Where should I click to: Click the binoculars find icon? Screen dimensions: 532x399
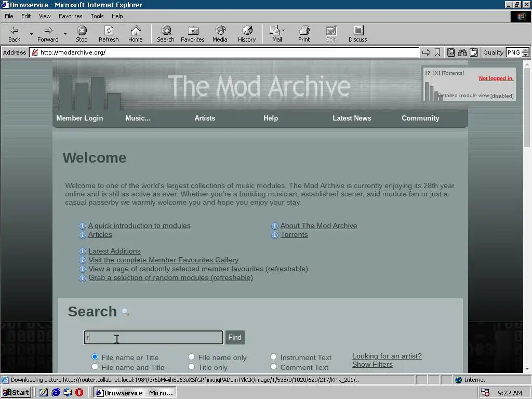(x=462, y=52)
